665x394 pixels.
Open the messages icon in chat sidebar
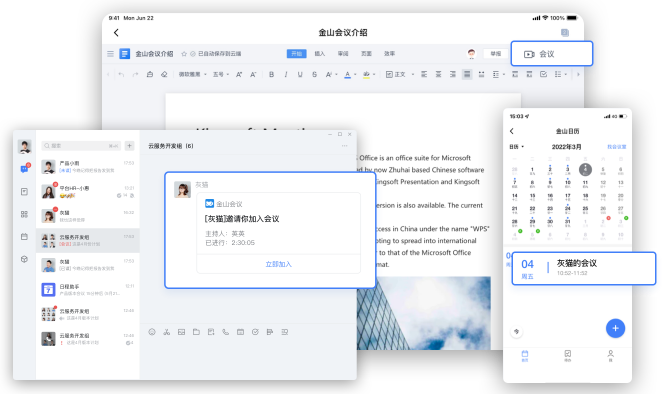click(x=25, y=168)
